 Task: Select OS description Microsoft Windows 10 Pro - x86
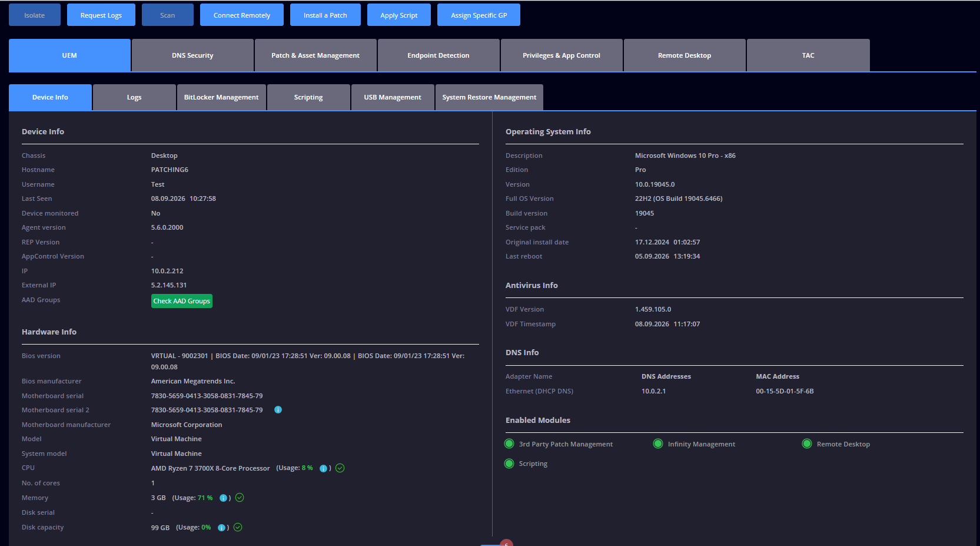(x=685, y=155)
